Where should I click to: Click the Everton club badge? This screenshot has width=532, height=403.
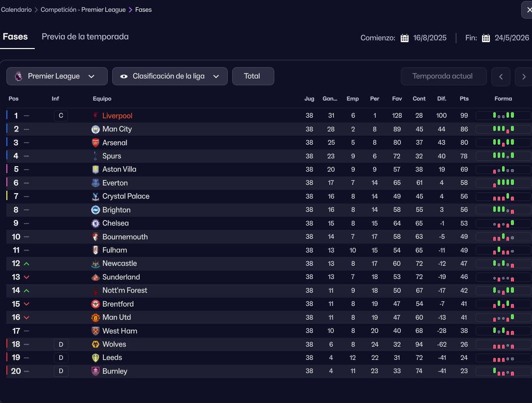point(96,183)
